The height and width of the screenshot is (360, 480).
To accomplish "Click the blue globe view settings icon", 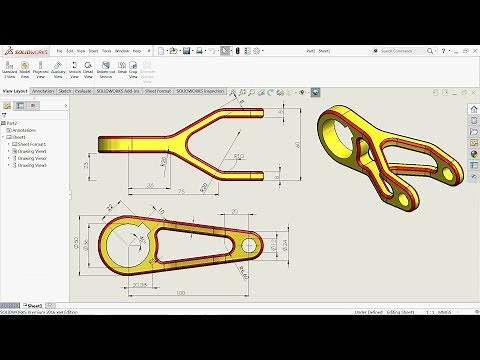I will (316, 92).
